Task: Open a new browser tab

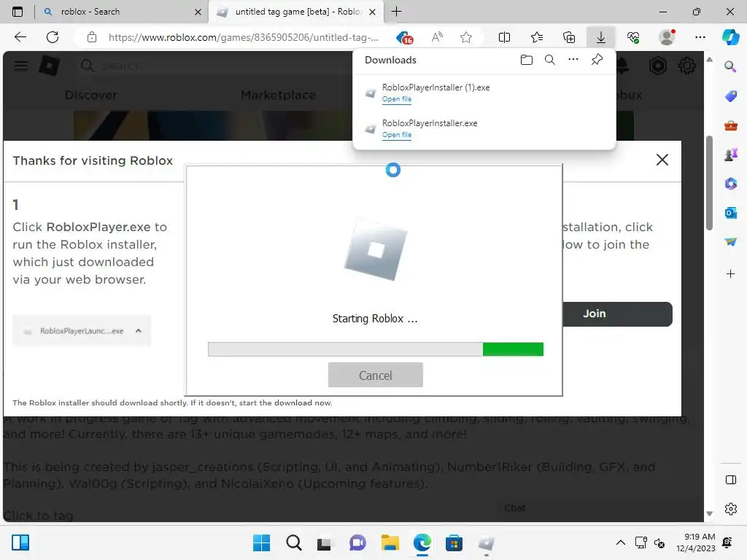Action: (x=396, y=12)
